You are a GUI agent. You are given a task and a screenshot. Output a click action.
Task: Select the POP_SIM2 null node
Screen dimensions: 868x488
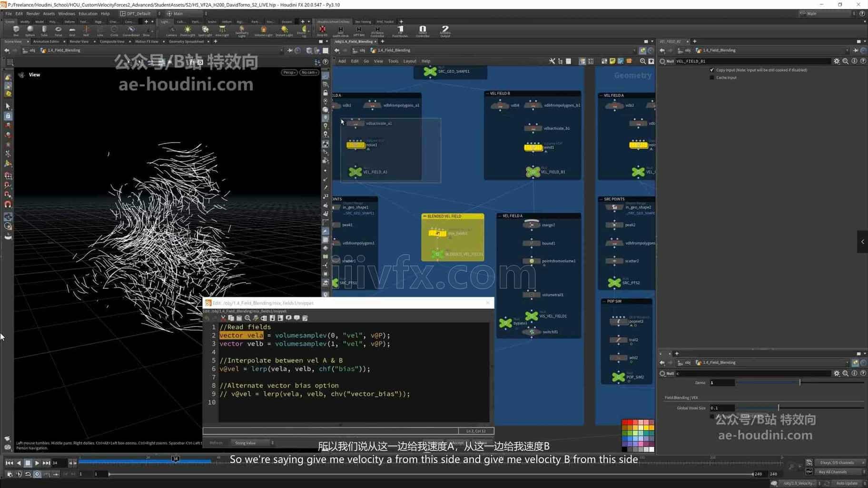pyautogui.click(x=619, y=377)
